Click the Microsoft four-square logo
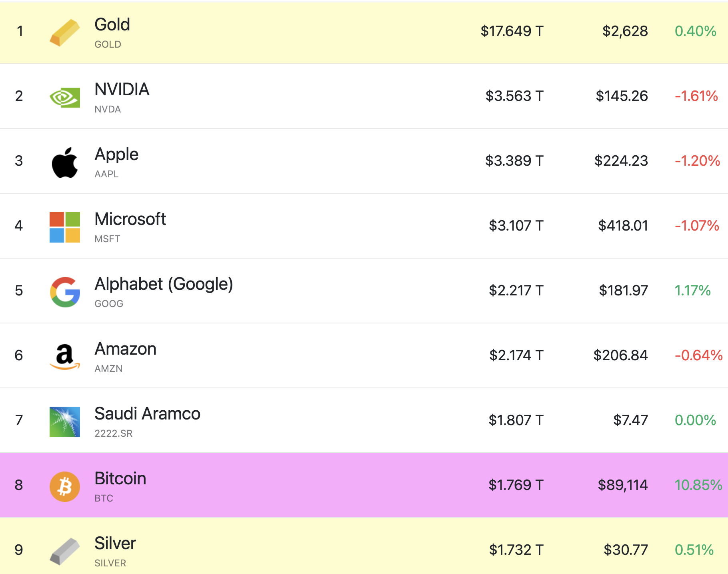The image size is (728, 574). pyautogui.click(x=64, y=227)
